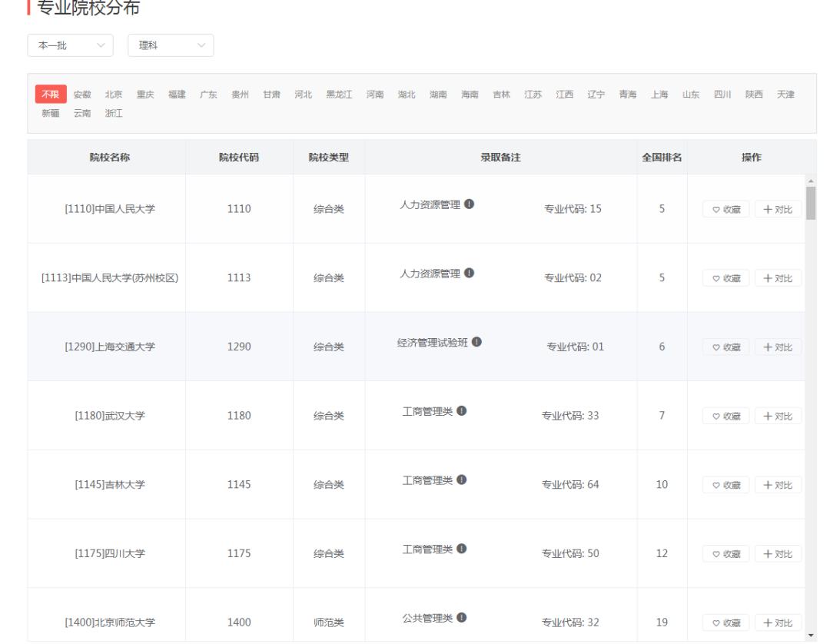Click 对比 for 北京师范大学

[778, 622]
